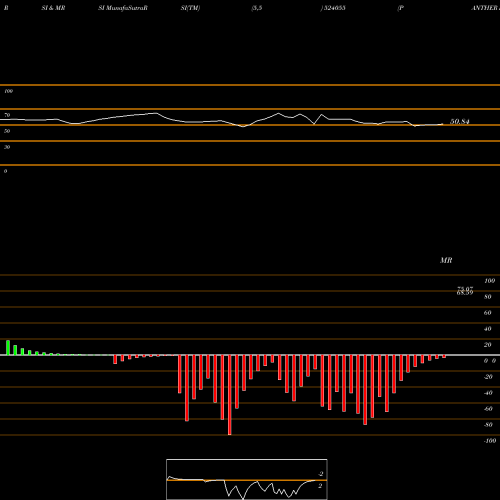Click the 30 level label on RSI axis

pos(7,147)
